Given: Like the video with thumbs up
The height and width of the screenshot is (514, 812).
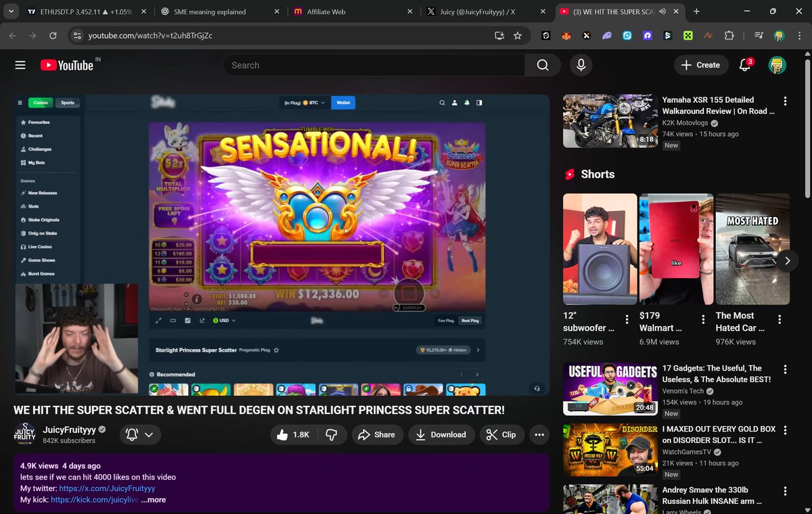Looking at the screenshot, I should click(x=294, y=435).
